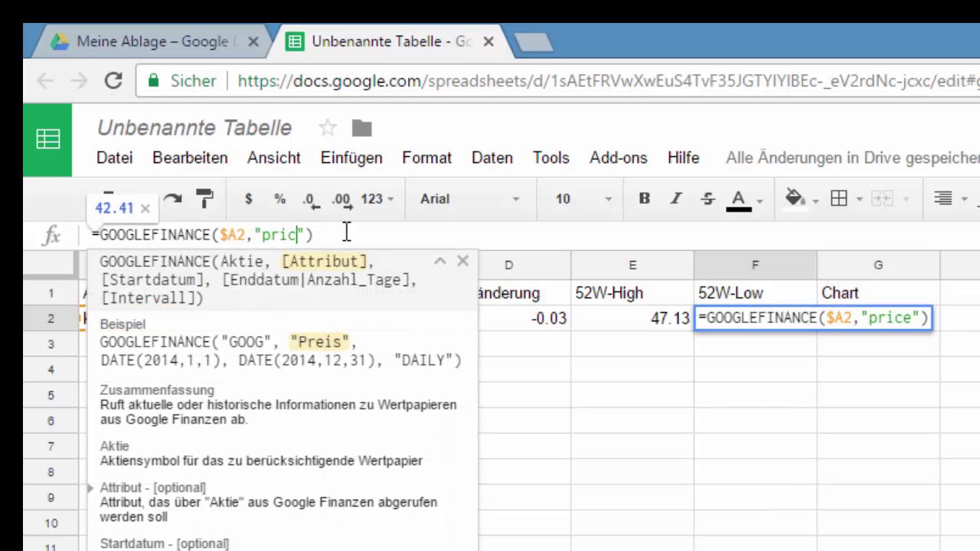Click into the formula bar text
The height and width of the screenshot is (551, 980).
202,234
